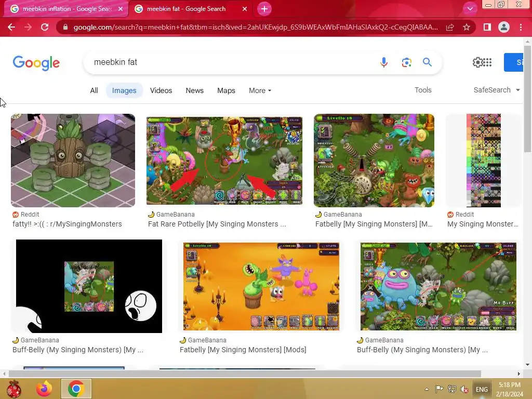
Task: Open the Livello 18 green island thumbnail
Action: (374, 161)
